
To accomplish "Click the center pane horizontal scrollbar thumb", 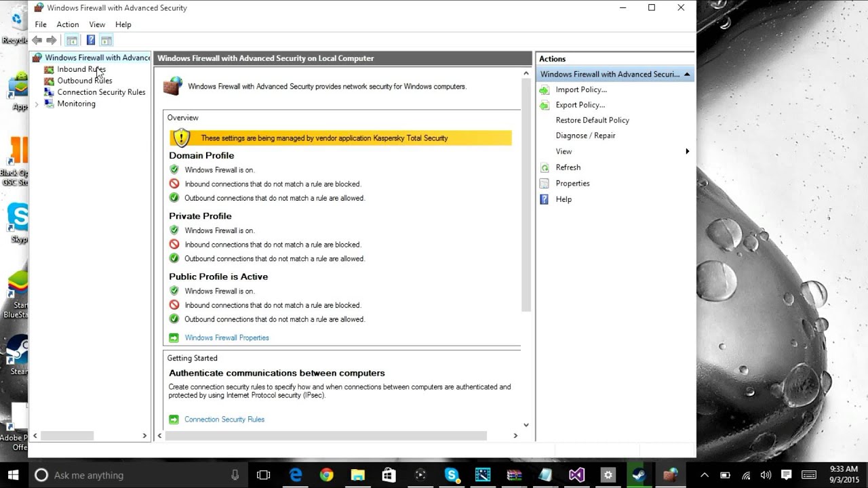I will click(x=325, y=436).
